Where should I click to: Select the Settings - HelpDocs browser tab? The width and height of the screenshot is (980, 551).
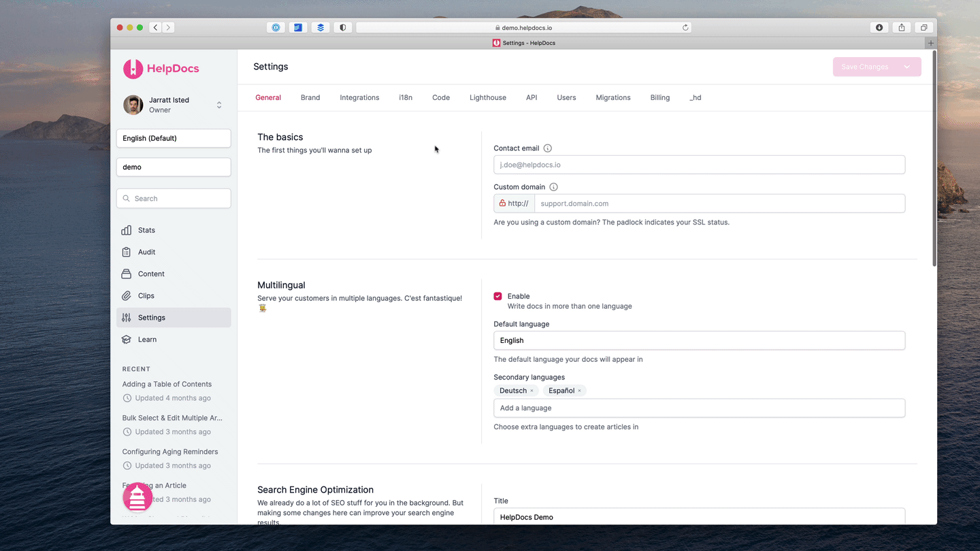[x=523, y=43]
